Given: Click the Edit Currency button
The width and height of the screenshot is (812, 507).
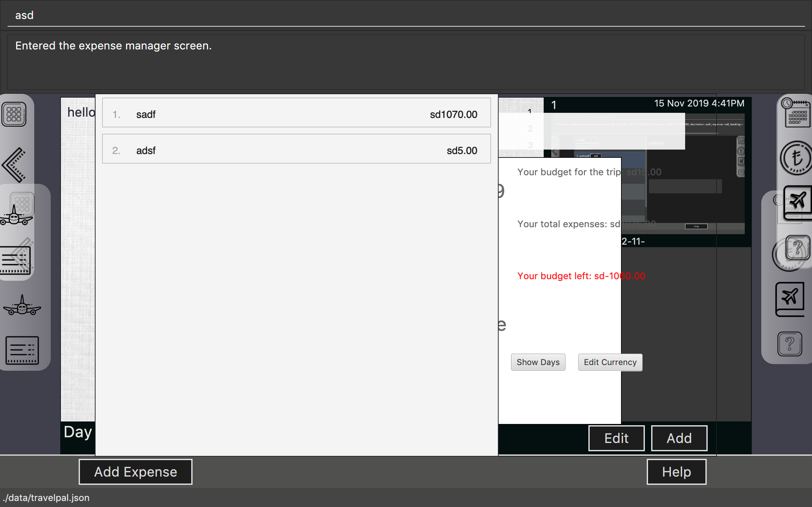Looking at the screenshot, I should (610, 362).
